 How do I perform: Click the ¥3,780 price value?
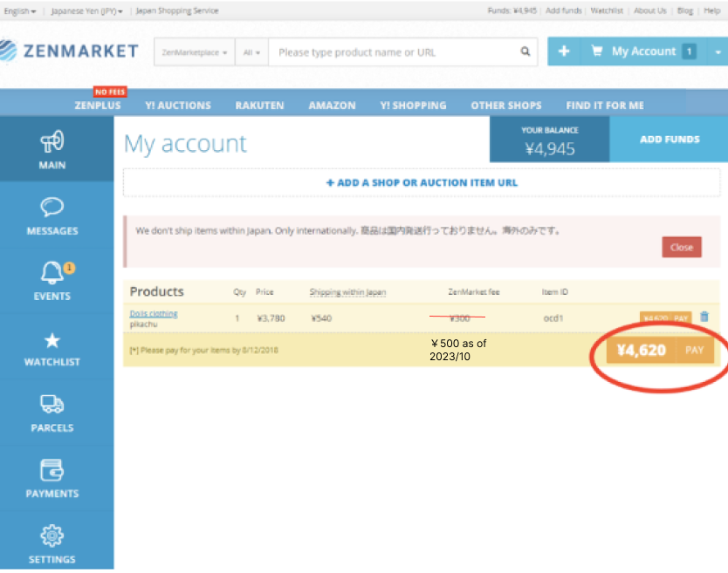[x=271, y=318]
